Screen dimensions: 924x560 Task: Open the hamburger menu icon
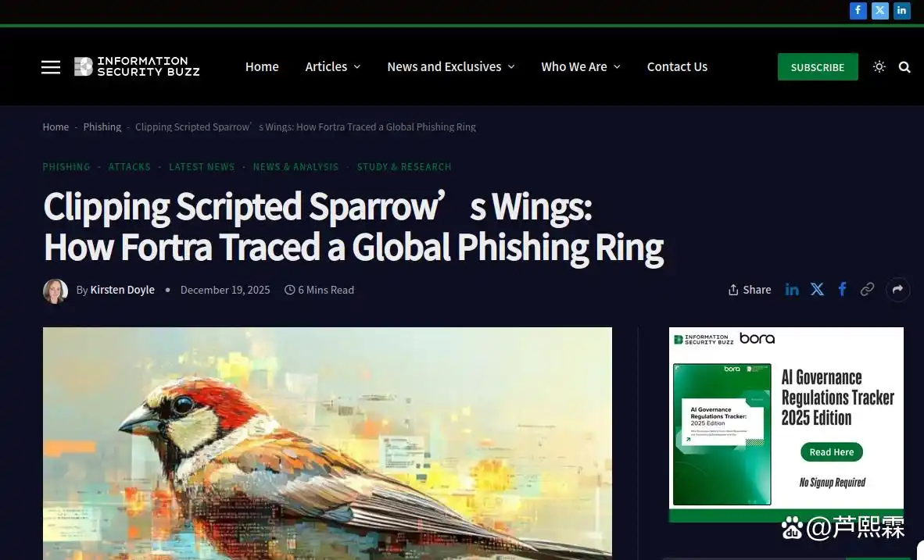(x=51, y=67)
